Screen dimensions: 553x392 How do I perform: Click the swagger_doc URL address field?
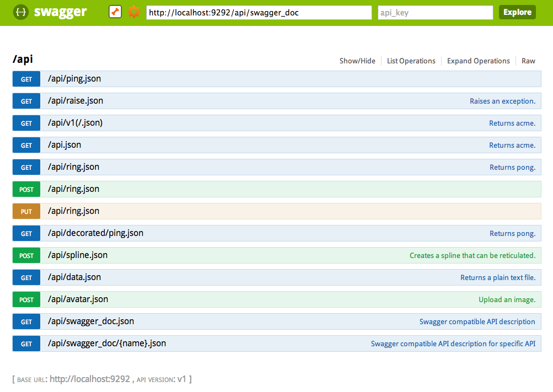pos(259,12)
